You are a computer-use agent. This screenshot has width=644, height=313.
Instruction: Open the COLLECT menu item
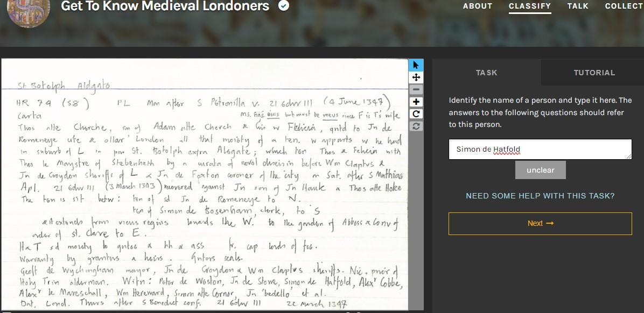624,6
